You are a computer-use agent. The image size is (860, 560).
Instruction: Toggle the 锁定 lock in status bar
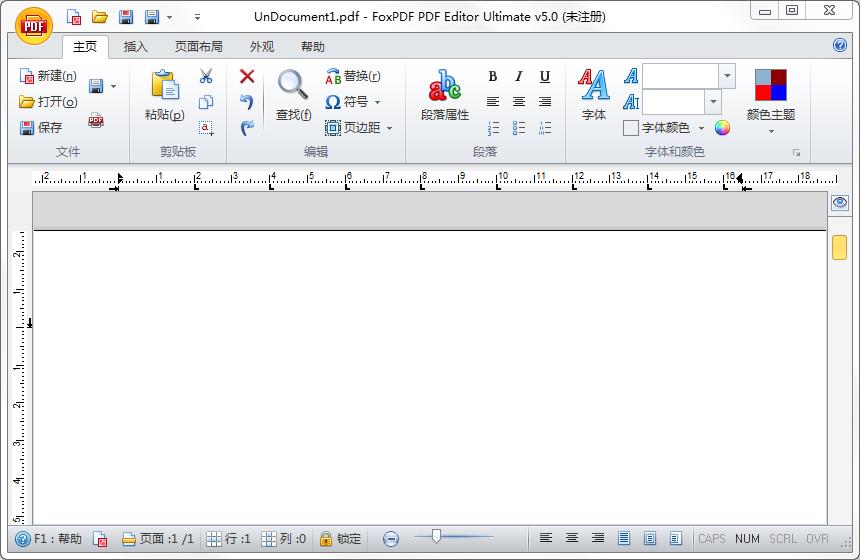click(340, 539)
